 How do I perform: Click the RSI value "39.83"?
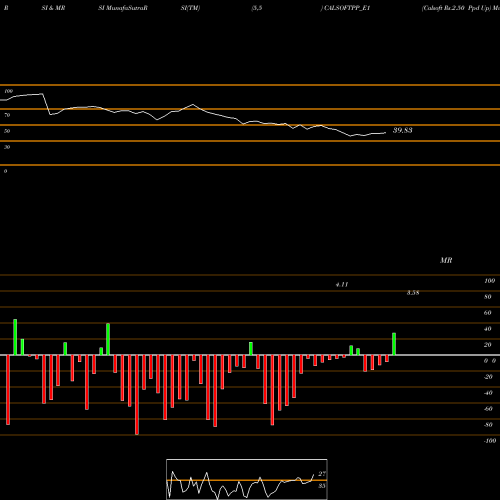403,130
